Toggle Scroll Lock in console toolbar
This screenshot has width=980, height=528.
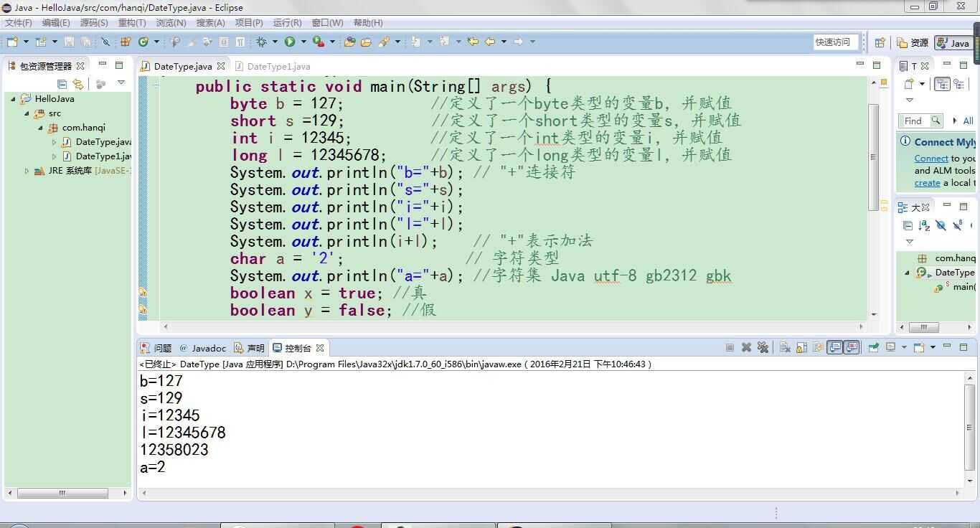(801, 347)
